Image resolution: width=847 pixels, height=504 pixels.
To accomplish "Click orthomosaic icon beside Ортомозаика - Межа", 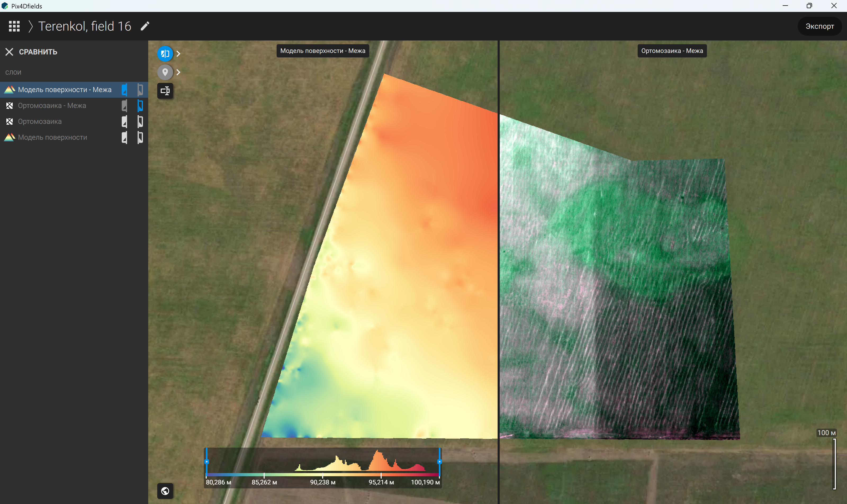I will 10,106.
